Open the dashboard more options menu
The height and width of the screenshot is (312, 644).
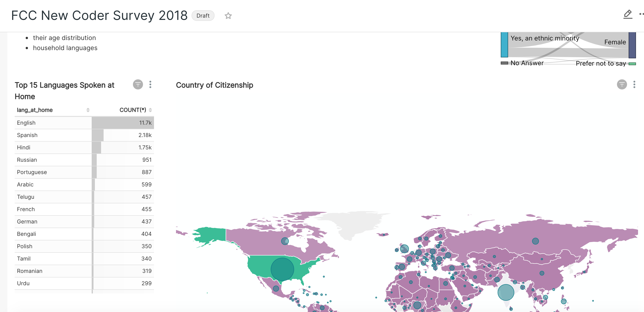[641, 14]
